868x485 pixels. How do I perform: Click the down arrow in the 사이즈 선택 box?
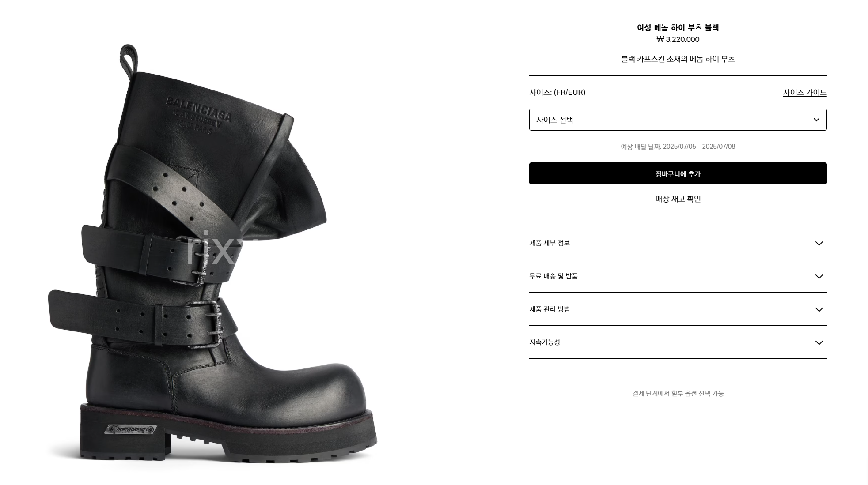coord(816,120)
